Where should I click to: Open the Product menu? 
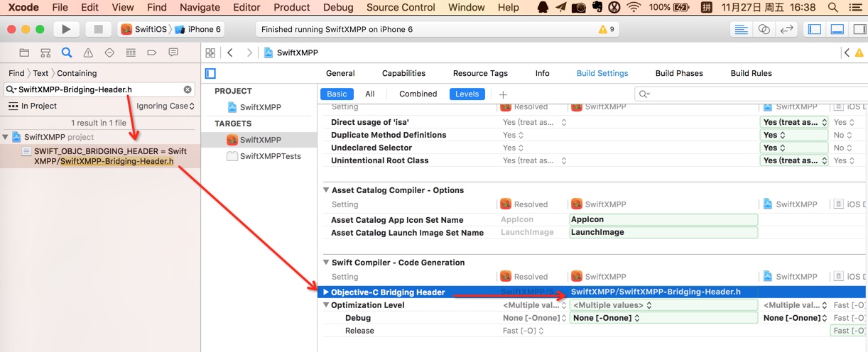click(291, 7)
